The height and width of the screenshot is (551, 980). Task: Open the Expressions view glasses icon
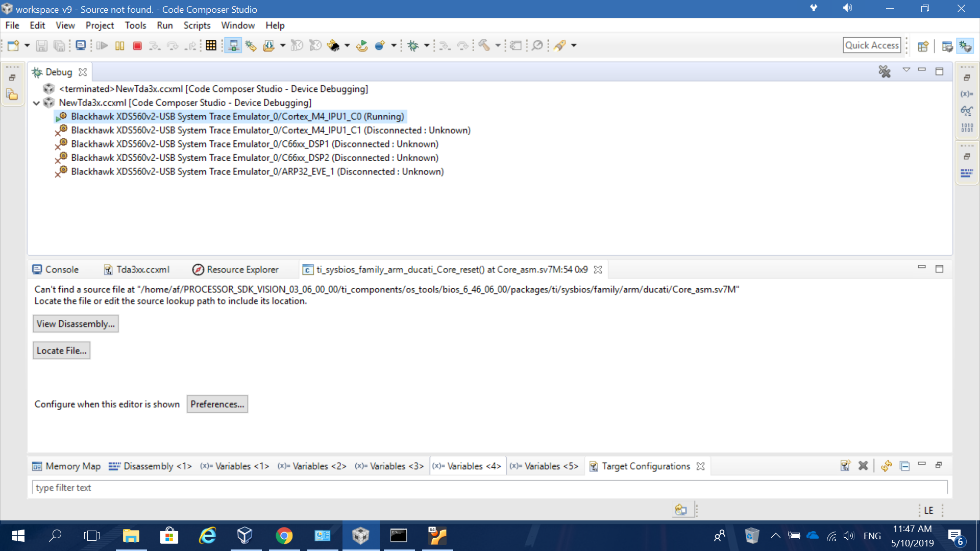(x=967, y=111)
